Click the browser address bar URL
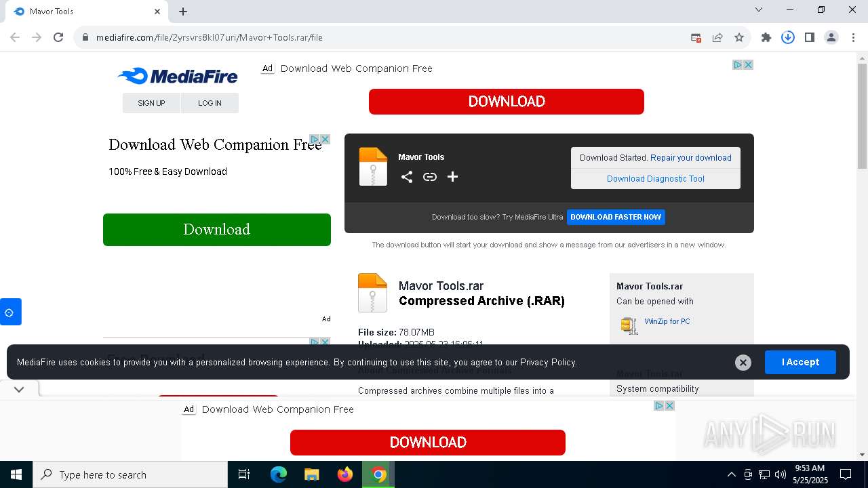 (210, 37)
